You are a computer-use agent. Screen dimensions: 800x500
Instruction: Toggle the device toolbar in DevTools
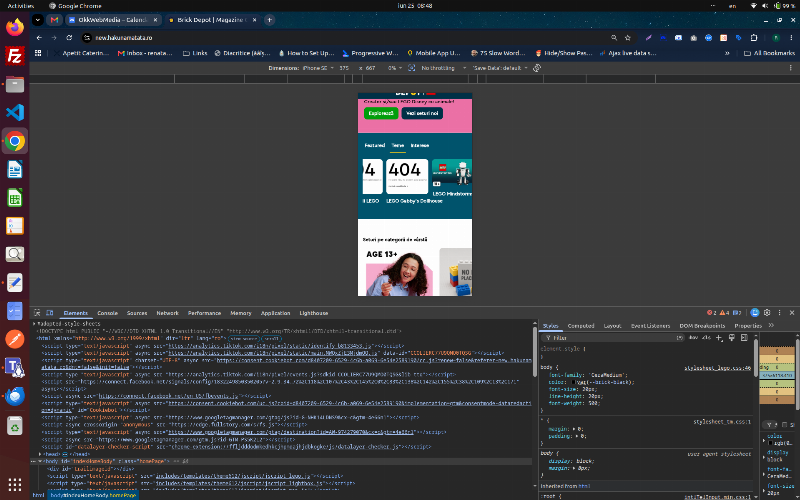click(x=49, y=313)
